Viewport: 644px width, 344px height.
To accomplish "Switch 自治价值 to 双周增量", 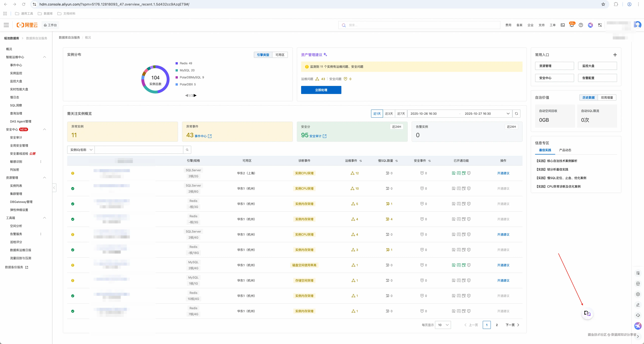I will tap(607, 98).
